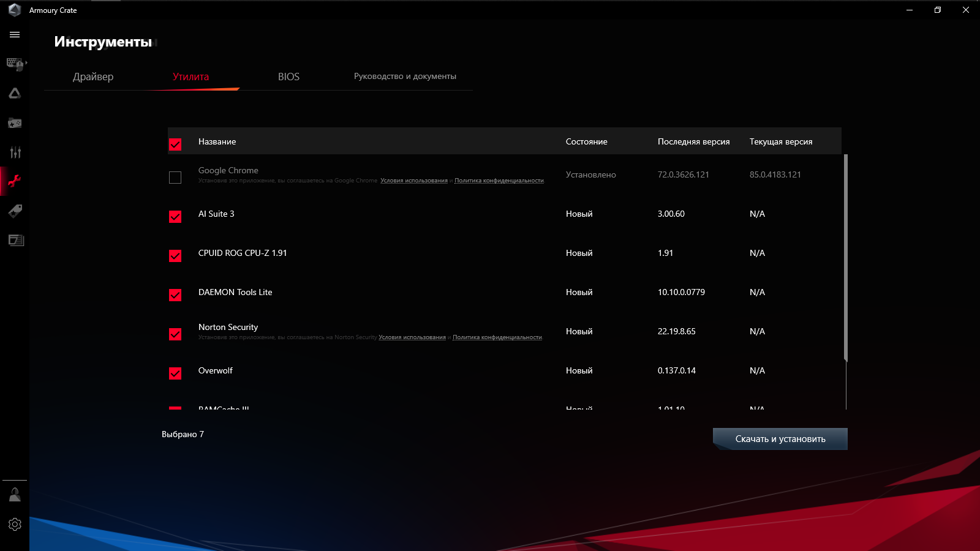Screen dimensions: 980x551
Task: Open the user profile icon
Action: (15, 495)
